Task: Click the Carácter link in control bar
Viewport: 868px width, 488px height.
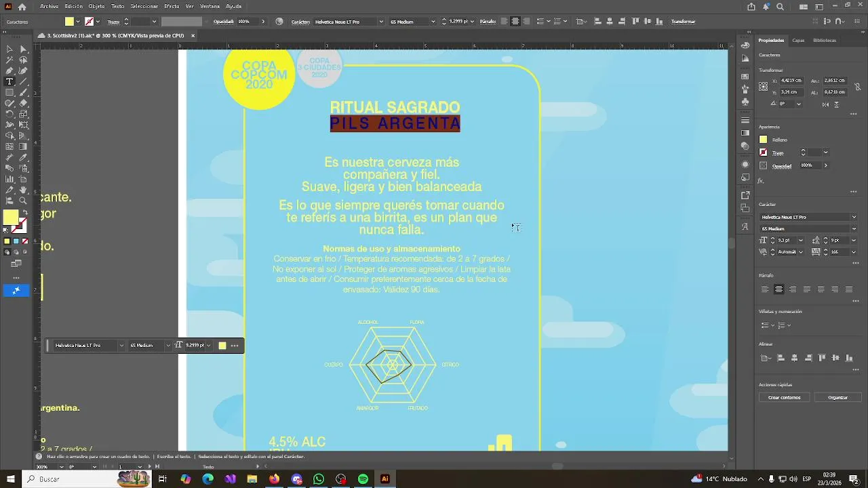Action: point(300,22)
